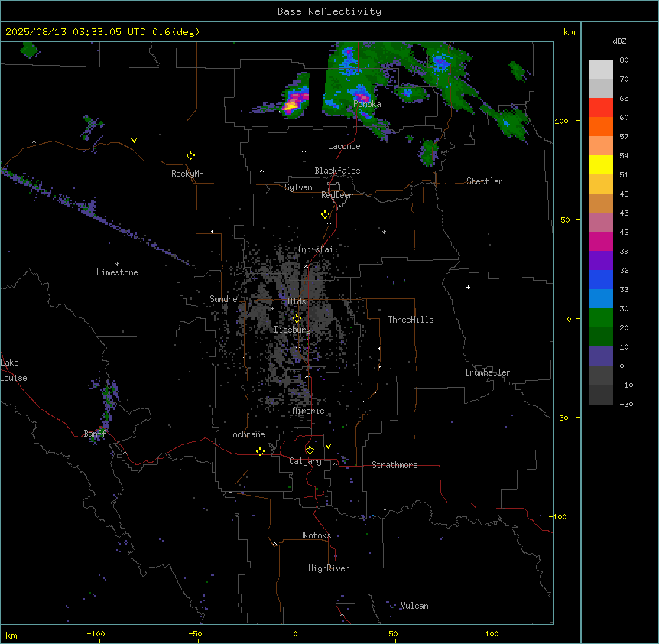Click the Base_Reflectivity title
This screenshot has width=659, height=644.
coord(329,11)
